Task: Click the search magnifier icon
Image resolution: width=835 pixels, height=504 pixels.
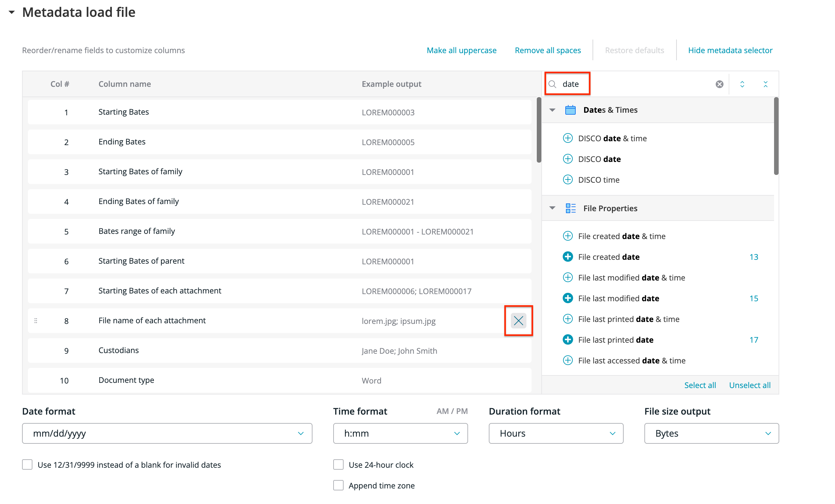Action: (x=552, y=84)
